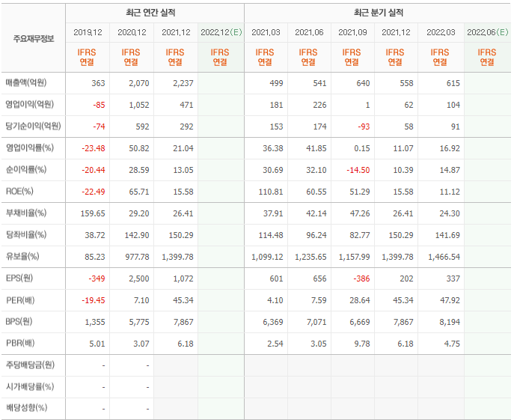Image resolution: width=514 pixels, height=420 pixels.
Task: Click negative operating profit -85
Action: pos(99,105)
